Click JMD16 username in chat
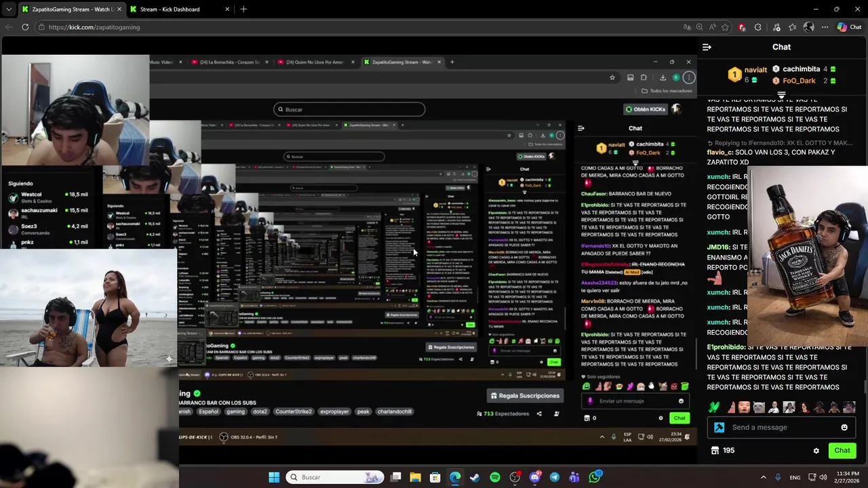This screenshot has width=868, height=488. click(718, 247)
